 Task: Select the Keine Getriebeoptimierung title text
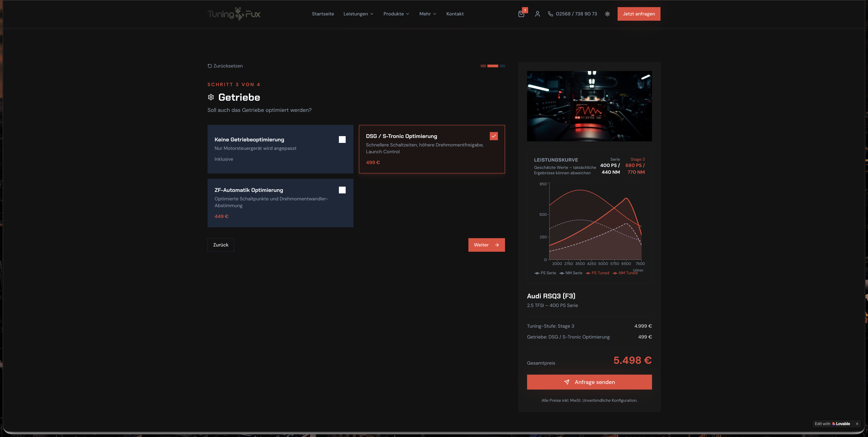tap(249, 140)
